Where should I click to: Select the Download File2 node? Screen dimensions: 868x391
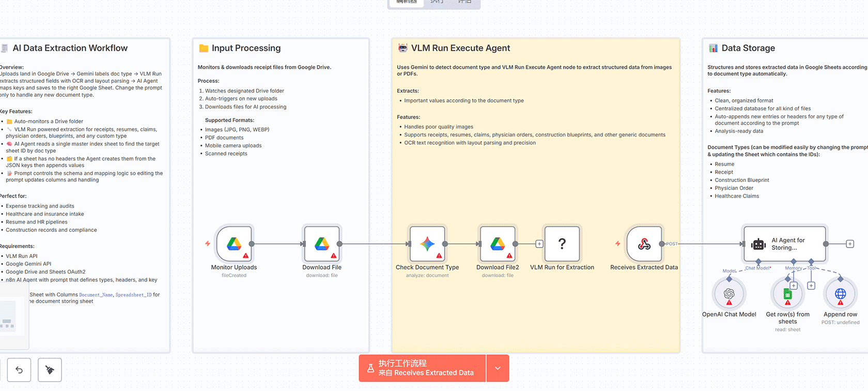coord(498,244)
